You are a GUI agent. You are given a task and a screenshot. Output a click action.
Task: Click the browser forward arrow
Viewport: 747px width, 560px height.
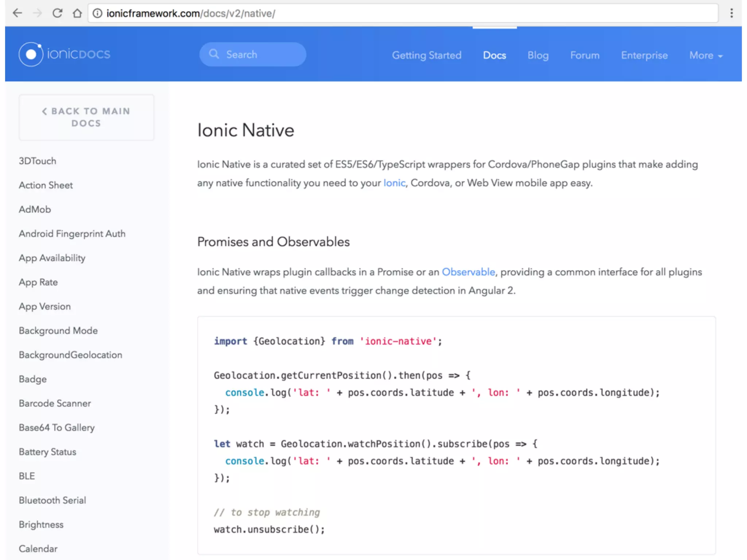(x=37, y=13)
